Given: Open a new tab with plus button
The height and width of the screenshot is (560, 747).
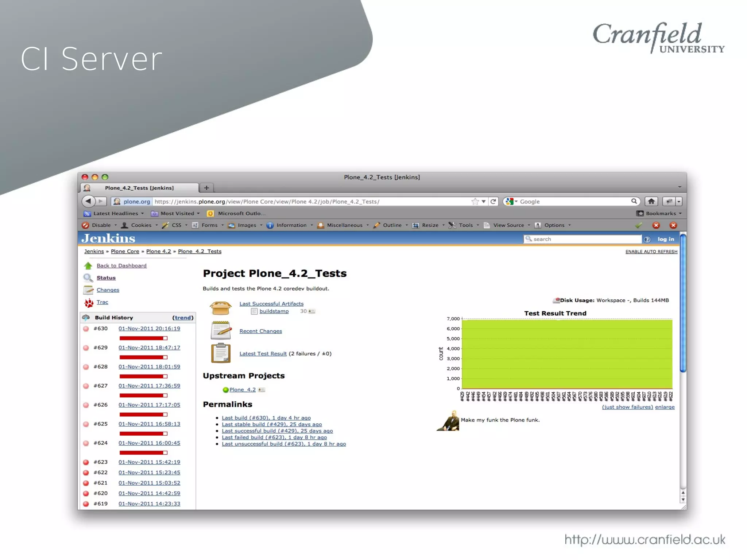Looking at the screenshot, I should (206, 188).
